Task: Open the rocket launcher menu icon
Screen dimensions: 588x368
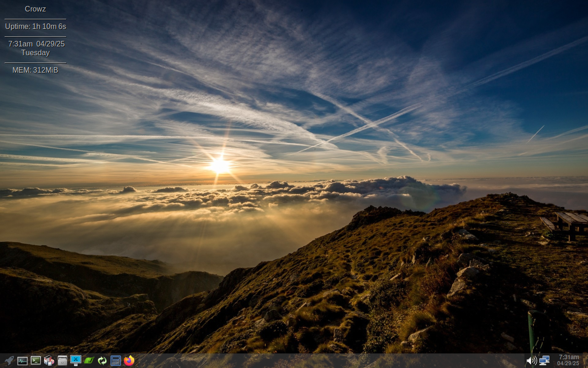Action: pos(9,361)
